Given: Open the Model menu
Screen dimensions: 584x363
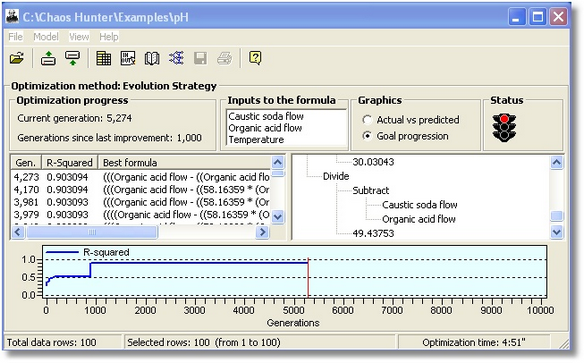Looking at the screenshot, I should [46, 36].
